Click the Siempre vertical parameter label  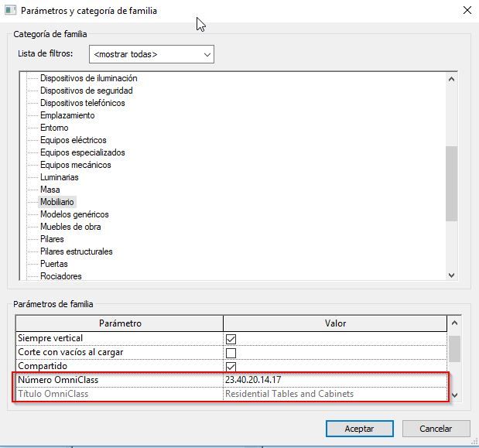(x=50, y=338)
